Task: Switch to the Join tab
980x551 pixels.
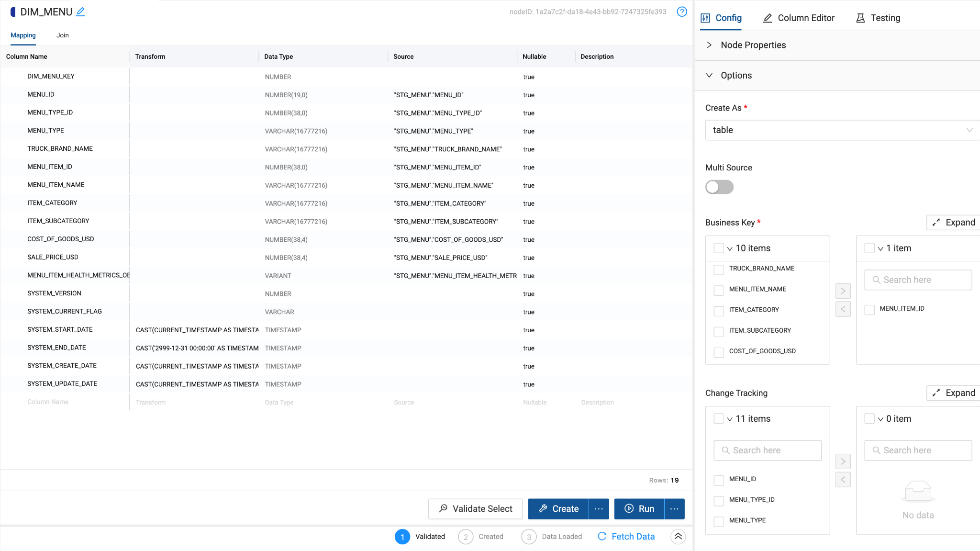Action: click(63, 35)
